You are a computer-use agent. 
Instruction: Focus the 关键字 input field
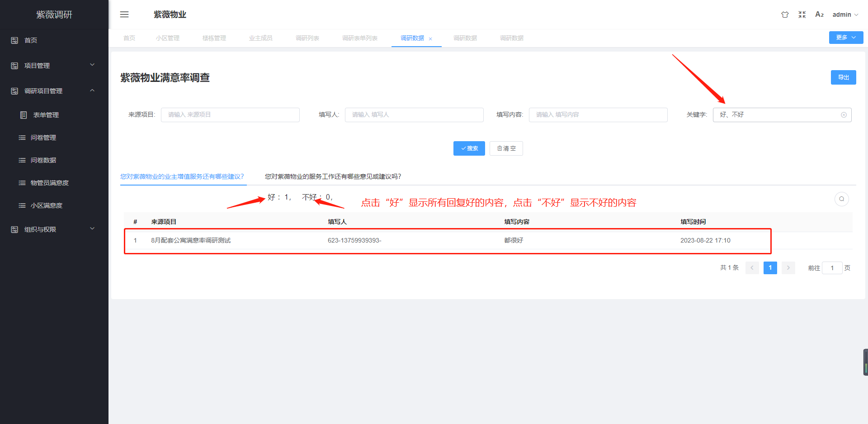click(x=782, y=115)
